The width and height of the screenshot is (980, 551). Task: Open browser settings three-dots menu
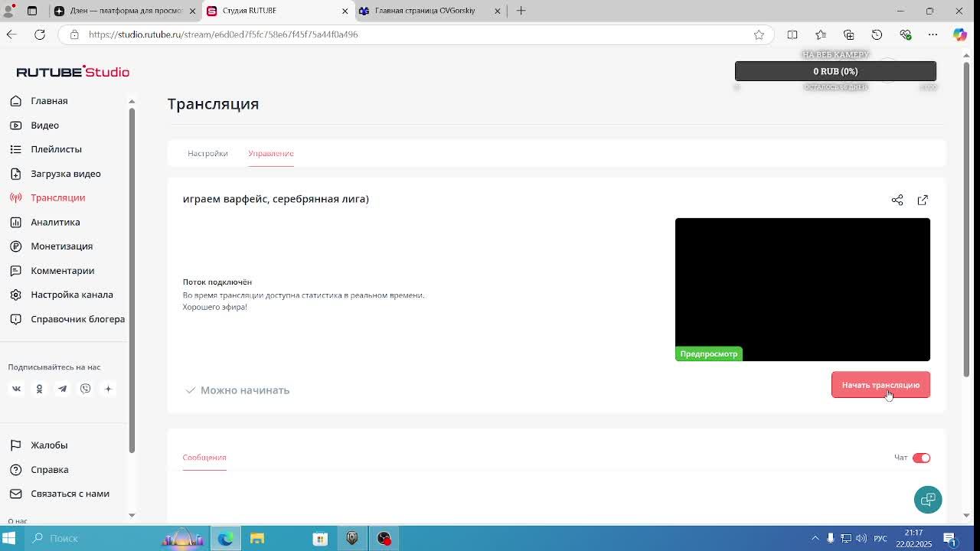coord(933,34)
